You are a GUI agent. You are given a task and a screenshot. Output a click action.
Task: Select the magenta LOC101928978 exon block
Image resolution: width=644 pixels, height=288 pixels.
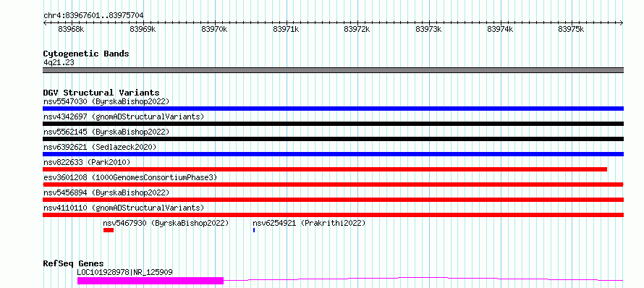point(151,281)
